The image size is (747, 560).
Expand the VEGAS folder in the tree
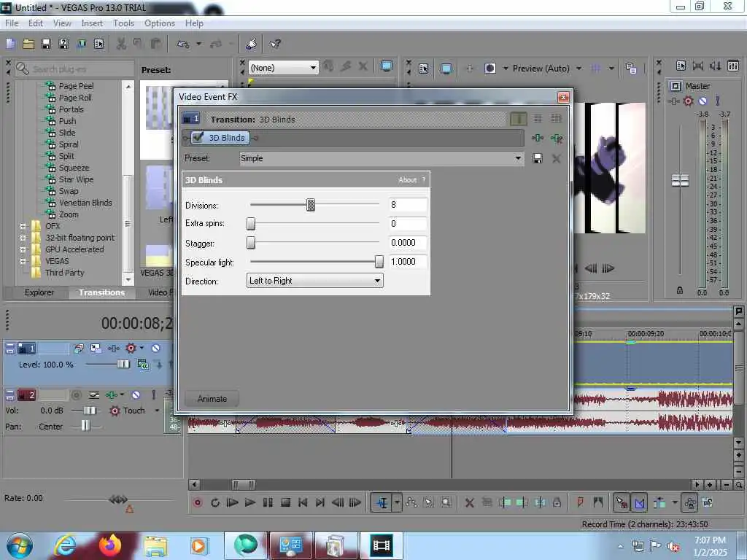[23, 261]
